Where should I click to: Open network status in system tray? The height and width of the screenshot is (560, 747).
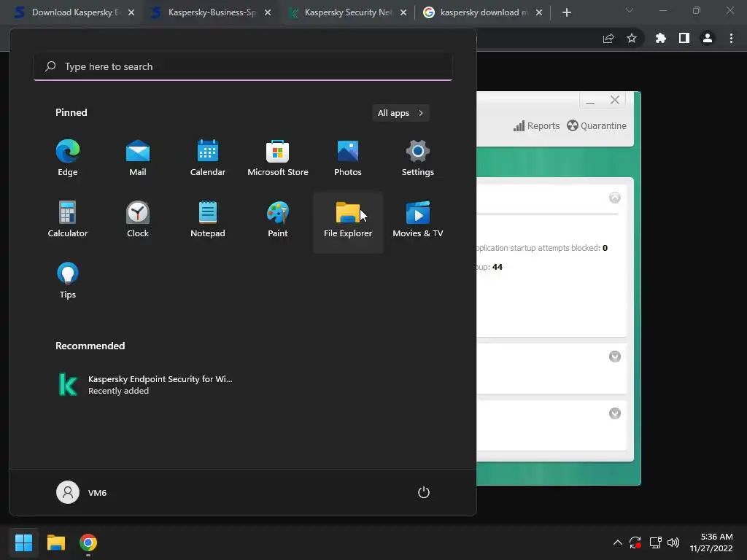point(656,542)
